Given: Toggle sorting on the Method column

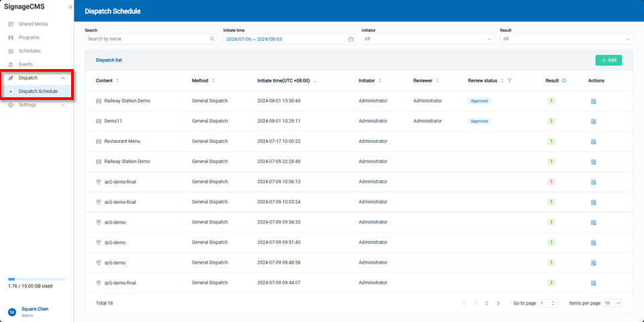Looking at the screenshot, I should click(x=213, y=80).
